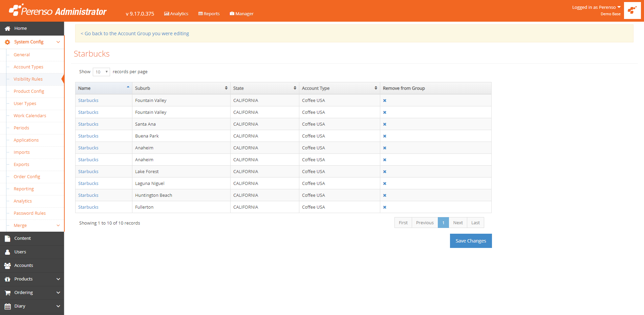Click the Next pagination button
This screenshot has width=644, height=315.
(458, 223)
